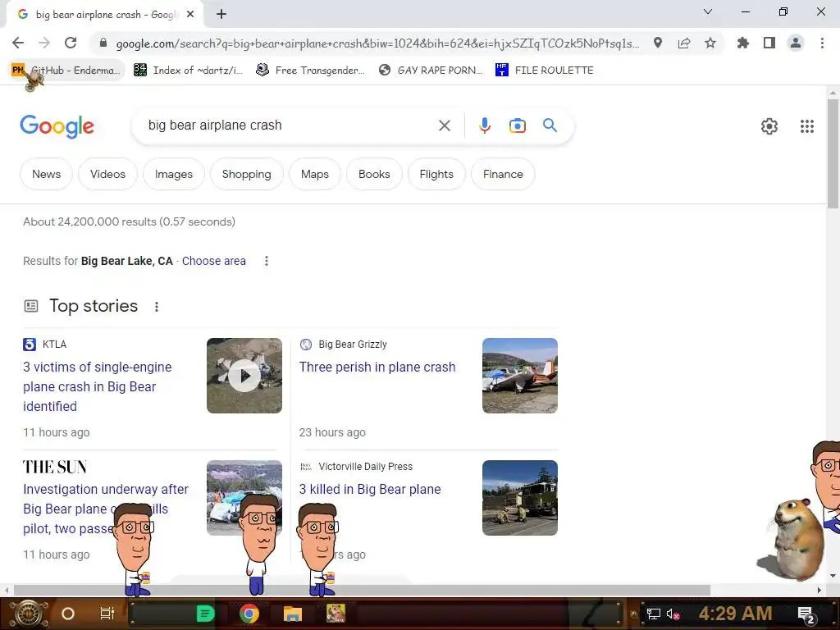Open KTLA story about 3 victims identified
The image size is (840, 630).
98,387
